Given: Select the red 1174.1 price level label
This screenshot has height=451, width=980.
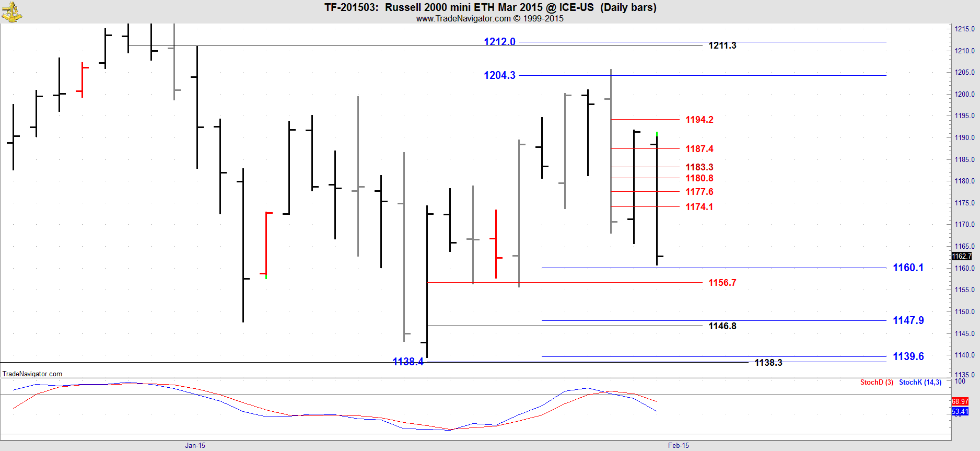Looking at the screenshot, I should click(x=699, y=207).
